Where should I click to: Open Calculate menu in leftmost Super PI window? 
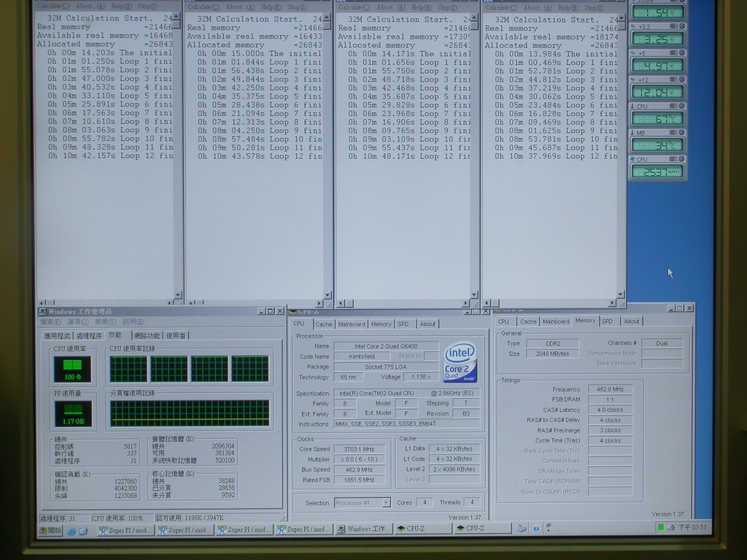pyautogui.click(x=55, y=7)
